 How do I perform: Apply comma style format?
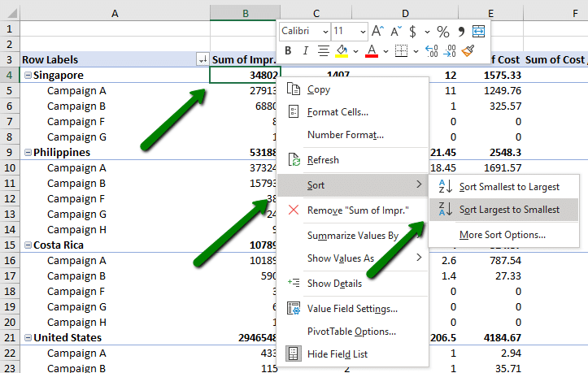[461, 32]
